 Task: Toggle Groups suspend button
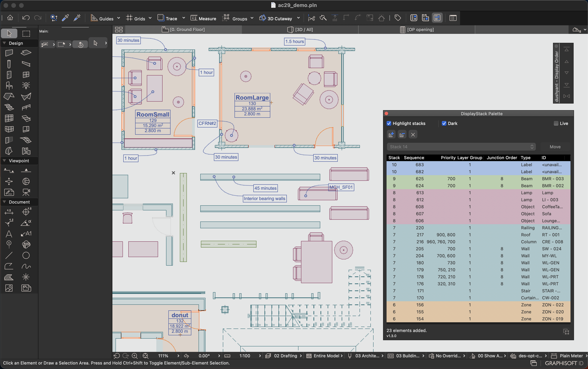[x=235, y=18]
